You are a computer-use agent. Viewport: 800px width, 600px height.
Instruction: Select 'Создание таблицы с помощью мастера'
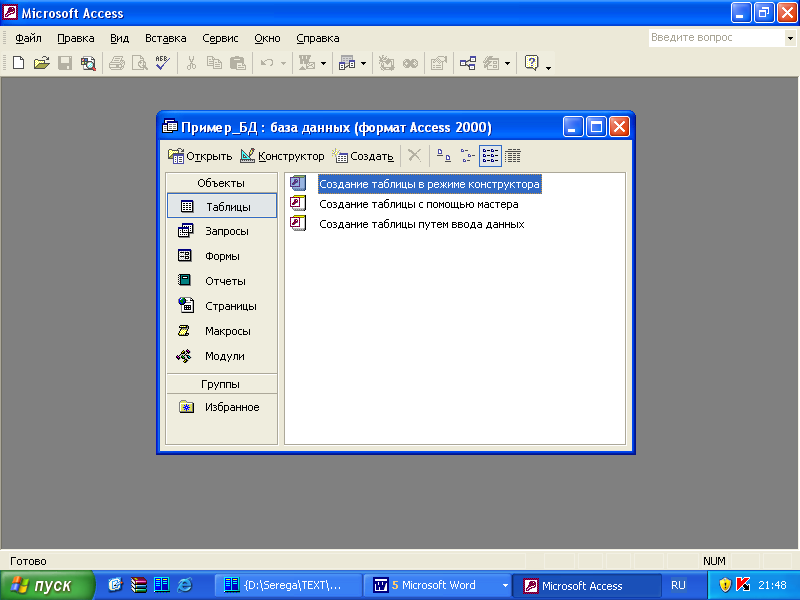click(x=418, y=204)
